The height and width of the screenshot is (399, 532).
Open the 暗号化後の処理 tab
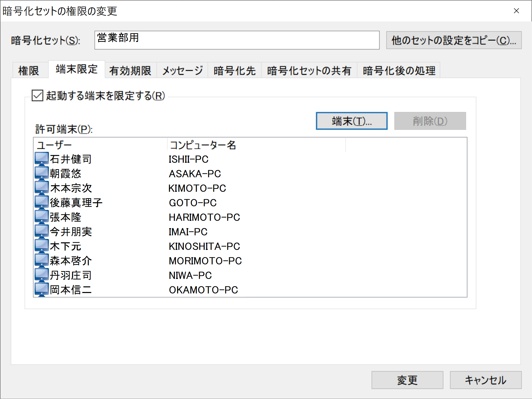(399, 71)
